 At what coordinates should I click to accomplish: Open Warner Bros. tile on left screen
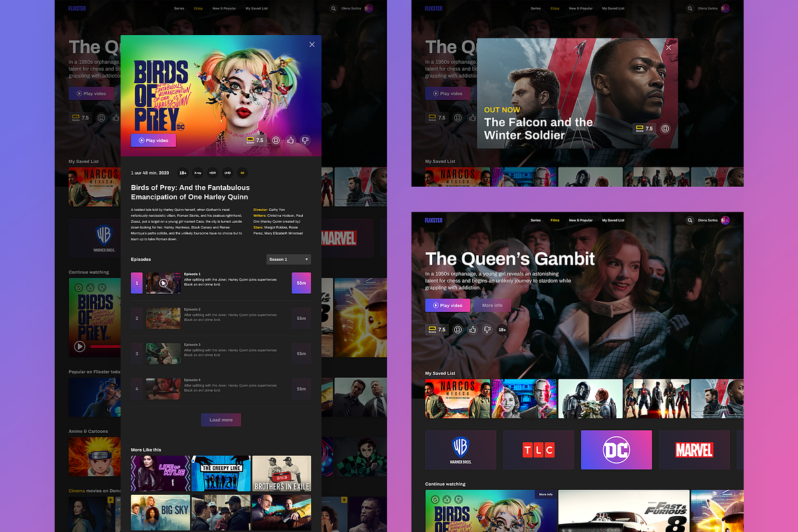coord(93,238)
